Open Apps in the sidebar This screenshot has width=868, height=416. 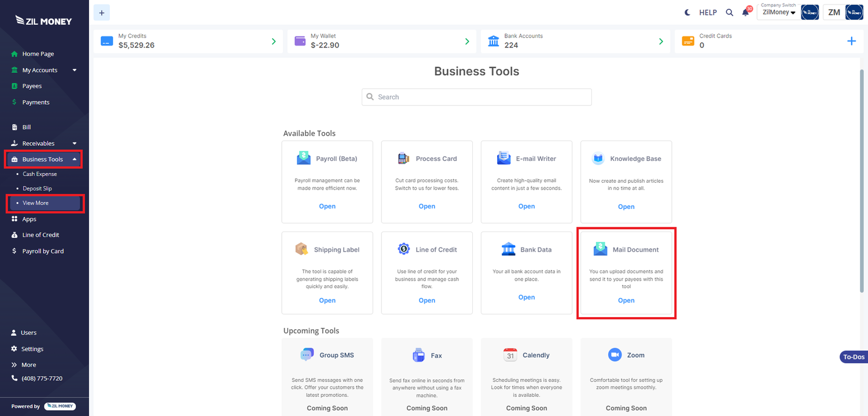click(x=29, y=219)
